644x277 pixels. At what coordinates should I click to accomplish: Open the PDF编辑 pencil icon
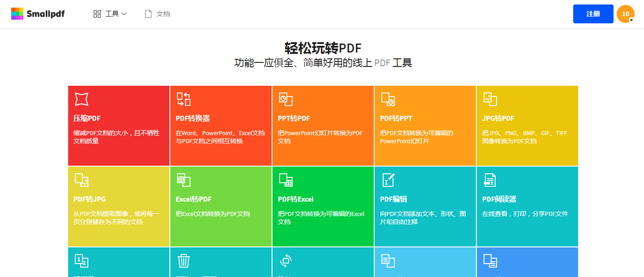(x=388, y=180)
